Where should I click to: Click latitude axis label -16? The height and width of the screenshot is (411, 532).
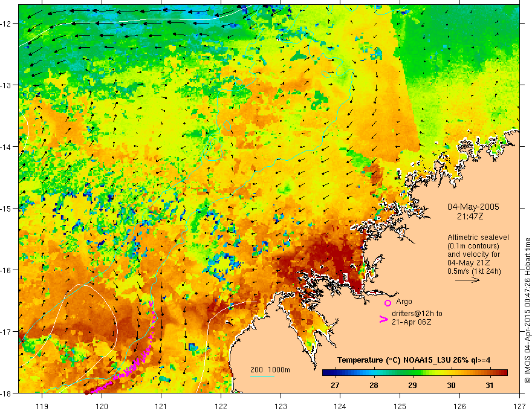(7, 270)
